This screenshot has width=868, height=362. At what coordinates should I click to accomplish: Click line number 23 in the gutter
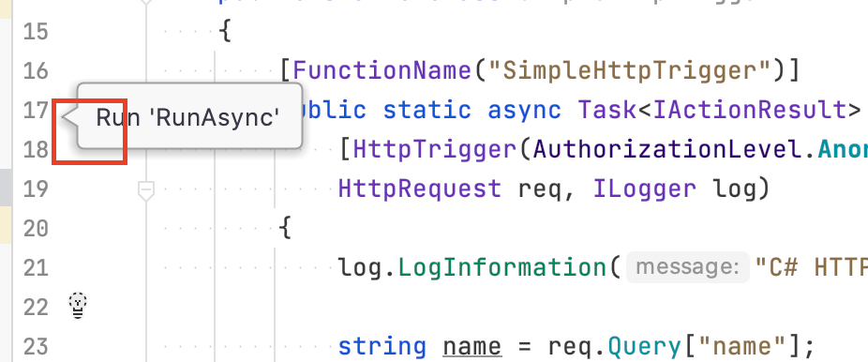point(36,347)
